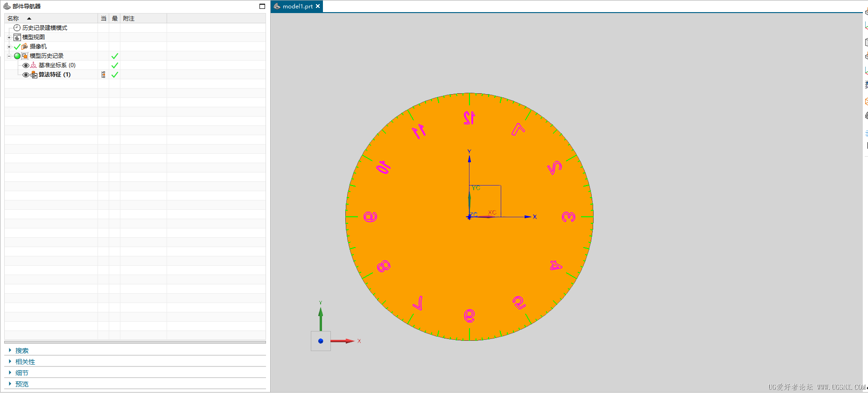Click the up-to-date check mark for 基准坐标系
The width and height of the screenshot is (868, 393).
115,65
